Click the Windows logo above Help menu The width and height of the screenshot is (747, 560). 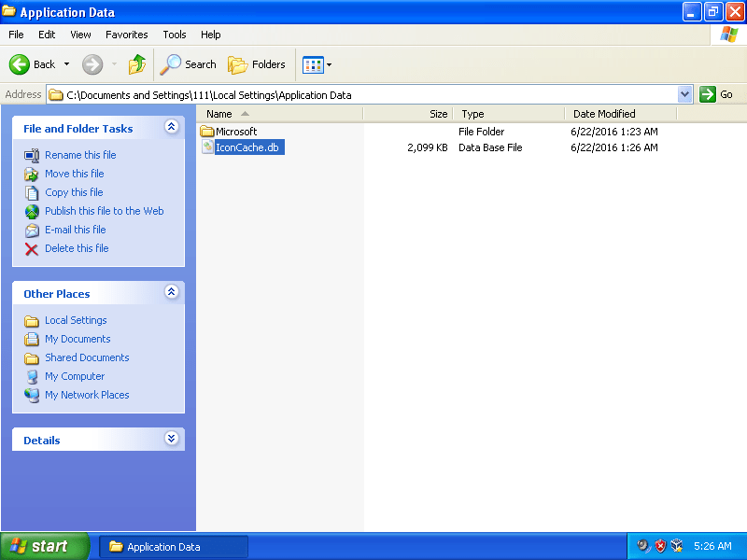(x=727, y=34)
